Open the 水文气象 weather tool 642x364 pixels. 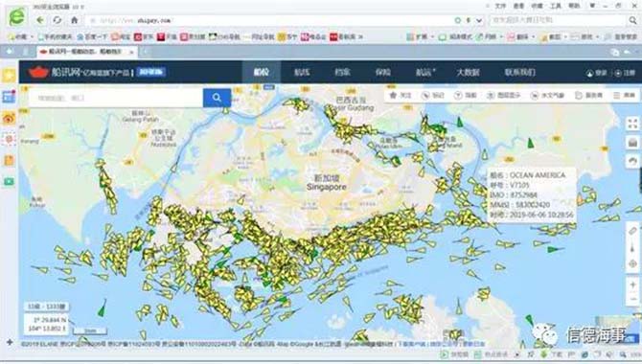(x=547, y=95)
